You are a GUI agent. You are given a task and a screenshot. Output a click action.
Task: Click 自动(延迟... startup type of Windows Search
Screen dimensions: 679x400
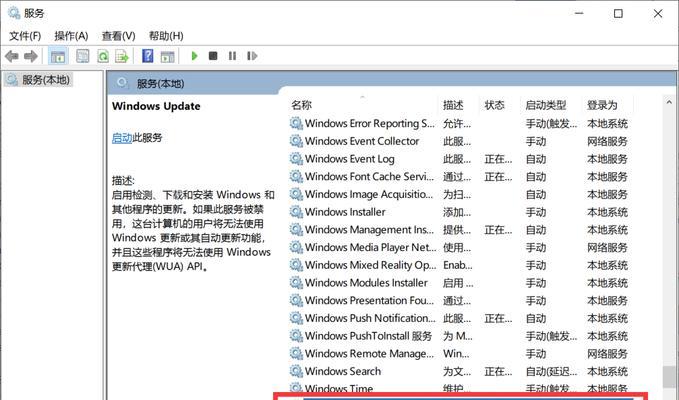tap(551, 371)
